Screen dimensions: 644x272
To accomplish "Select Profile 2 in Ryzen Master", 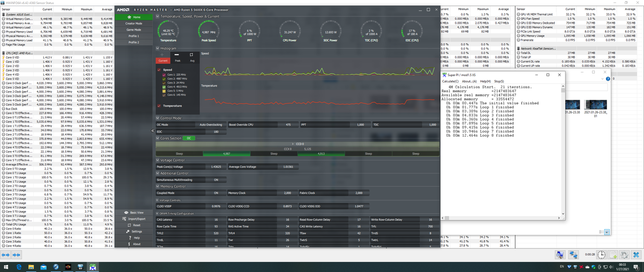I will coord(133,42).
